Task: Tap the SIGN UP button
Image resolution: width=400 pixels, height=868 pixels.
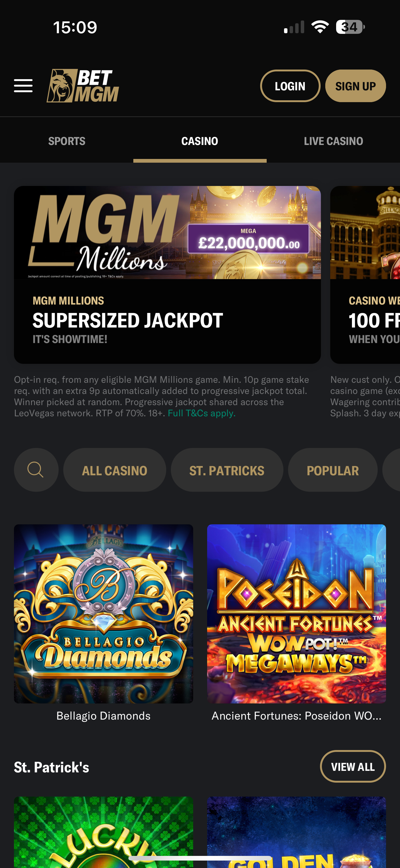Action: point(355,86)
